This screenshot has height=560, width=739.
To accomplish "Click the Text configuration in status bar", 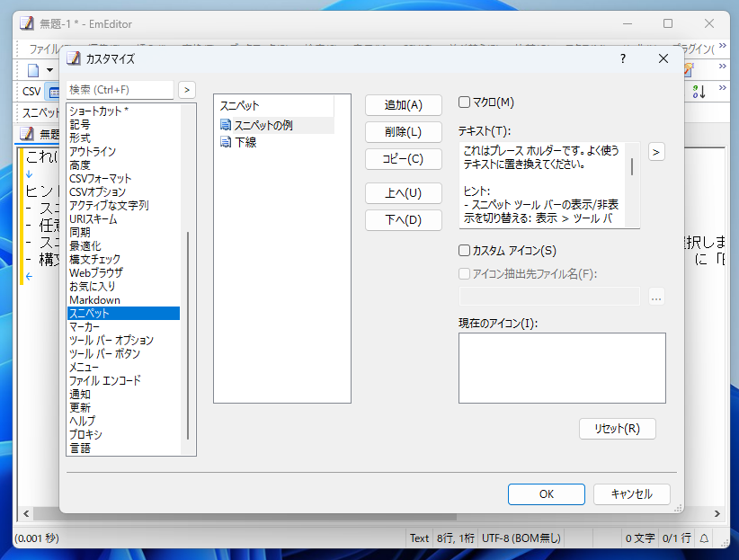I will click(419, 538).
